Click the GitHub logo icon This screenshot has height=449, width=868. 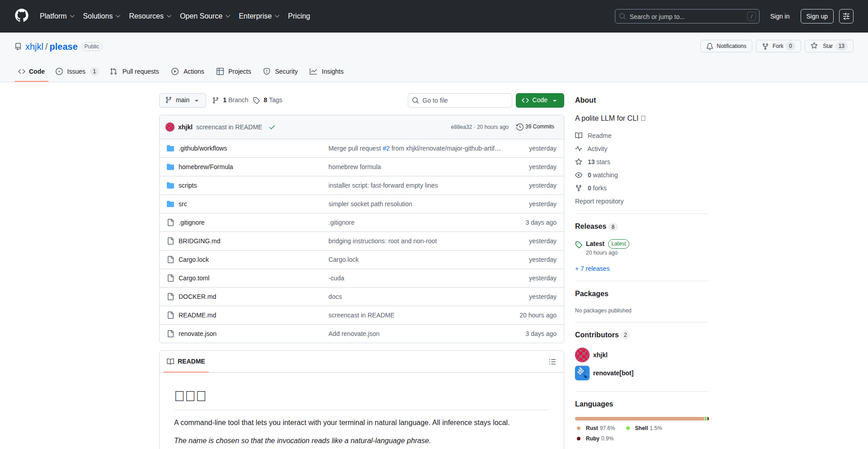coord(22,16)
